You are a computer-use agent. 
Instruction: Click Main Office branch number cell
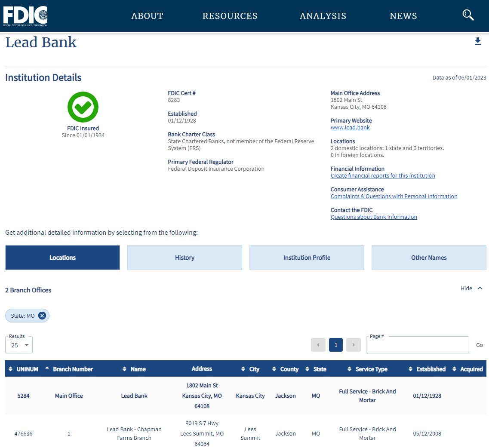[x=69, y=396]
